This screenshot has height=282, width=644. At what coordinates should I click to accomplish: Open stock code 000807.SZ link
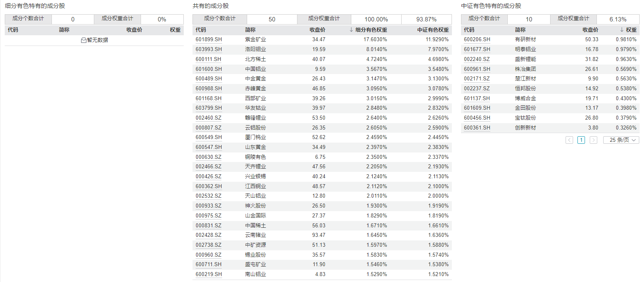(x=209, y=128)
